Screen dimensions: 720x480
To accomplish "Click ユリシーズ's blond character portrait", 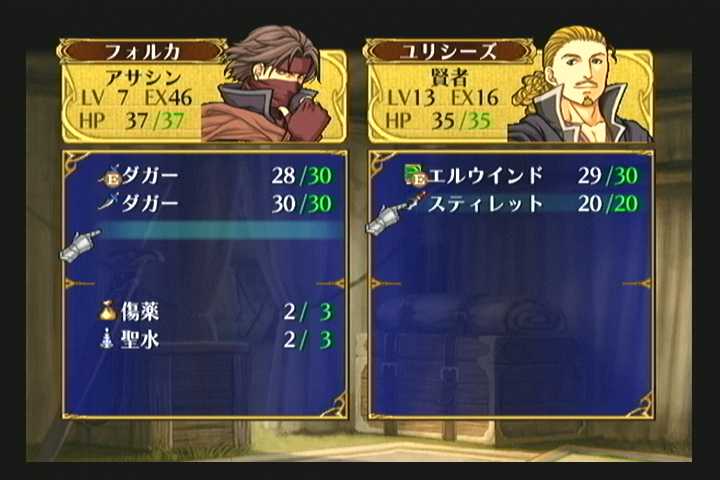I will (579, 84).
